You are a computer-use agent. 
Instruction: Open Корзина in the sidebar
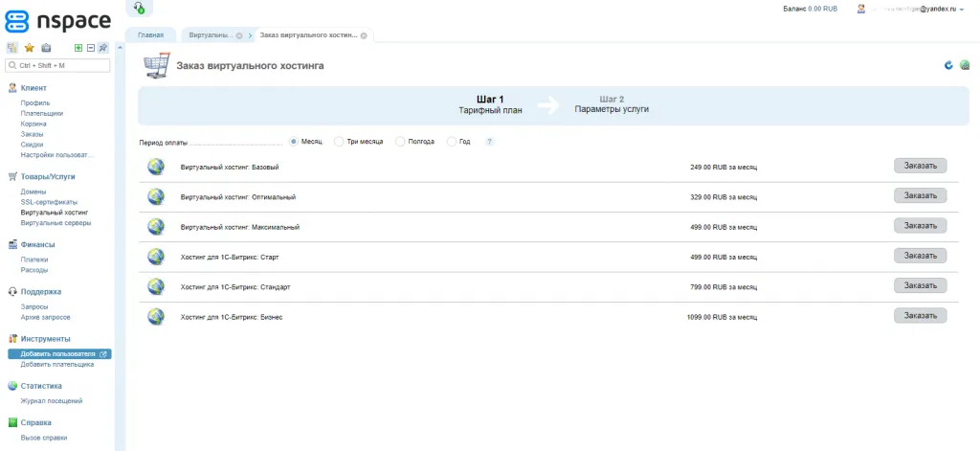(33, 124)
